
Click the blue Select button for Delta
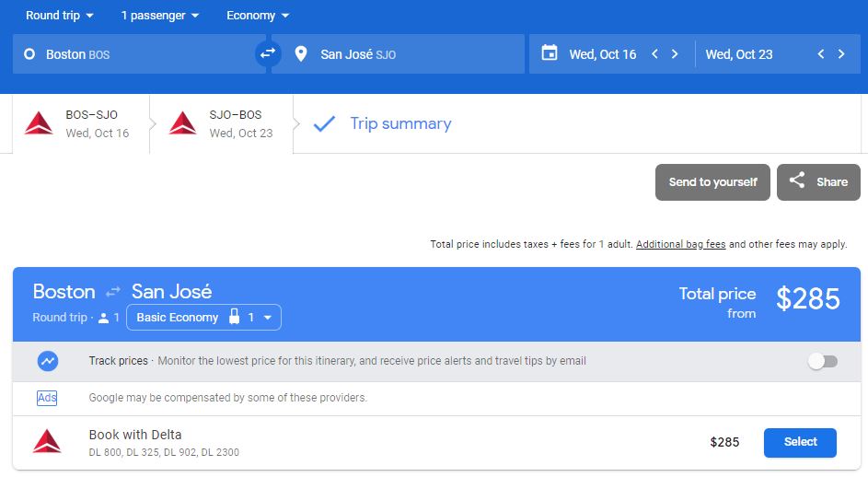click(800, 442)
